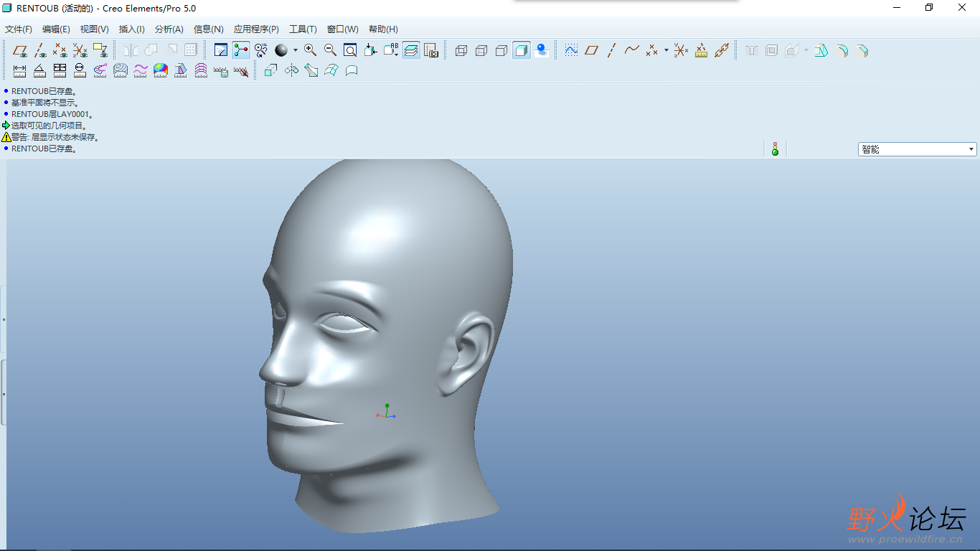Click the Zoom Out magnifier icon
980x551 pixels.
coord(330,50)
